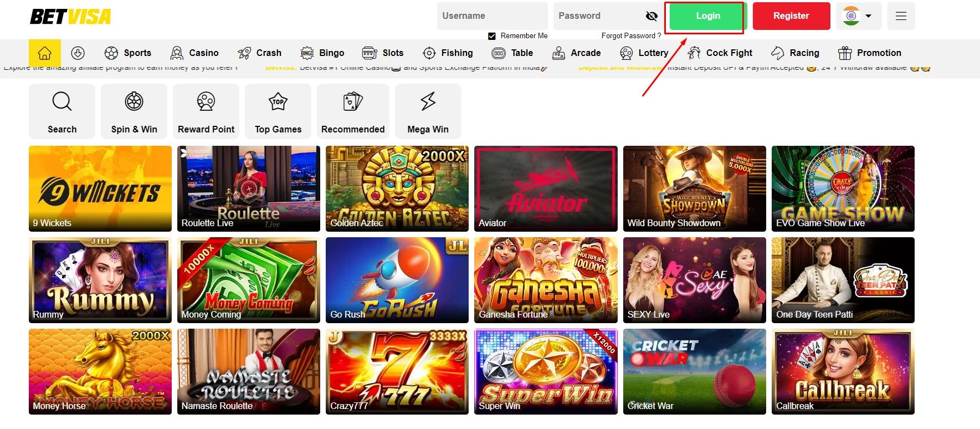The image size is (980, 429).
Task: Open the Top Games tile
Action: tap(278, 111)
